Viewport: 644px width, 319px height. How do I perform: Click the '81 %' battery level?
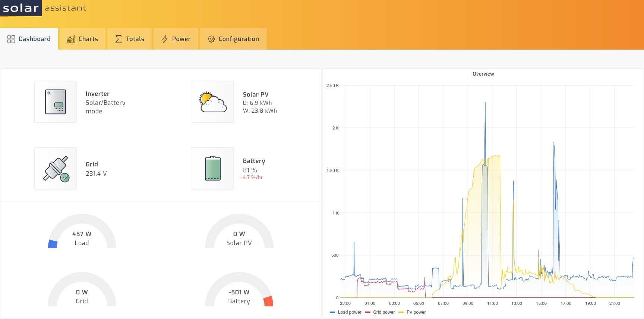point(250,170)
